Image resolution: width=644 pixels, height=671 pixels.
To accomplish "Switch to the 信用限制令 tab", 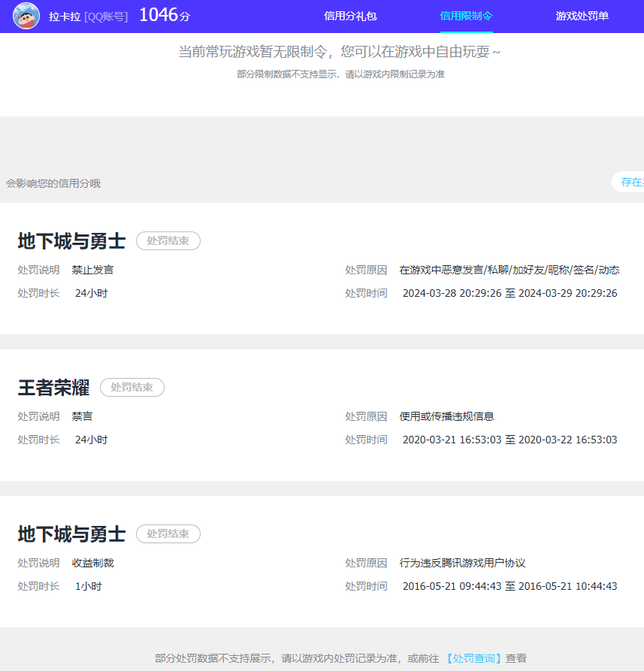I will tap(467, 17).
